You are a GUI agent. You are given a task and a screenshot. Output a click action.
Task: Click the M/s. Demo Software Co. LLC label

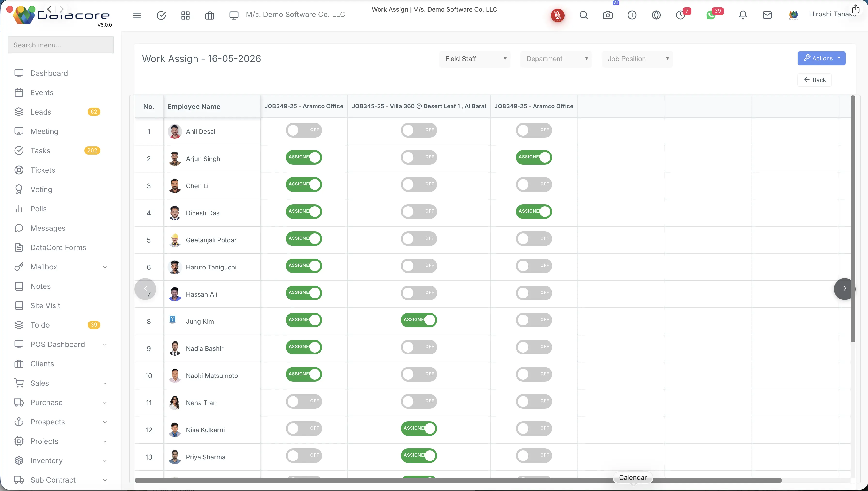295,15
